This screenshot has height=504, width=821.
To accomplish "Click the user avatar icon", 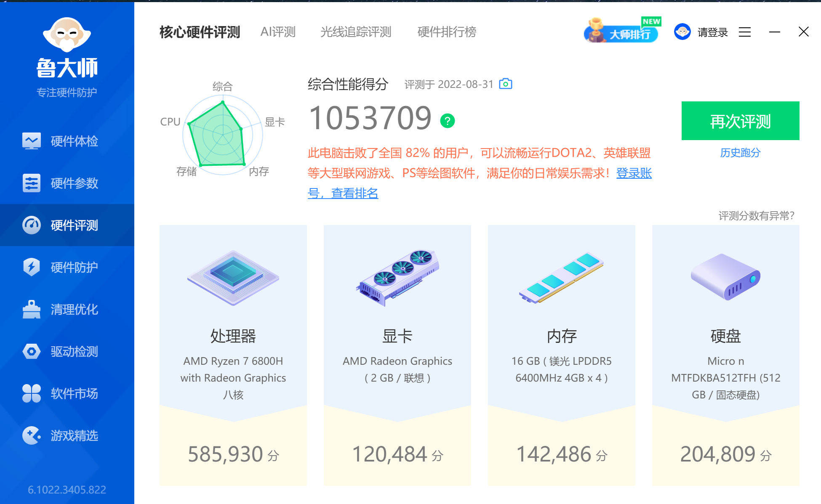I will pos(682,32).
